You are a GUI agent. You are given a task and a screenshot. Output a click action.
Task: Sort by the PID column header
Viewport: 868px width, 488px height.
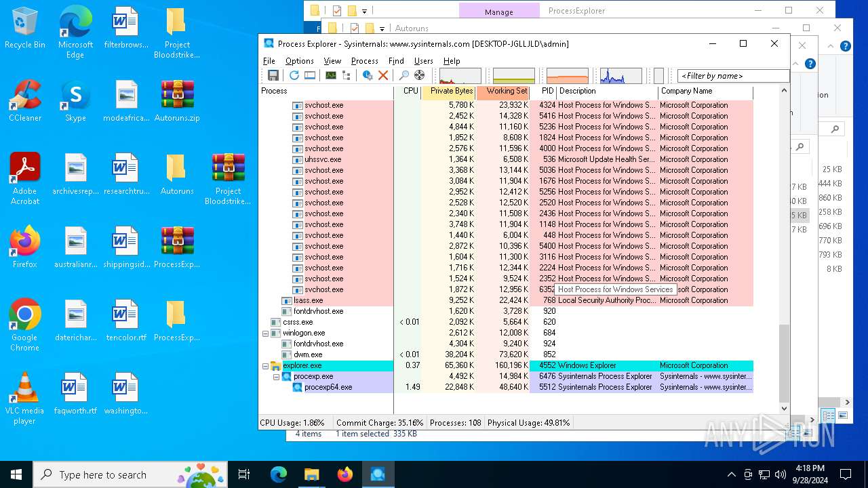coord(543,91)
